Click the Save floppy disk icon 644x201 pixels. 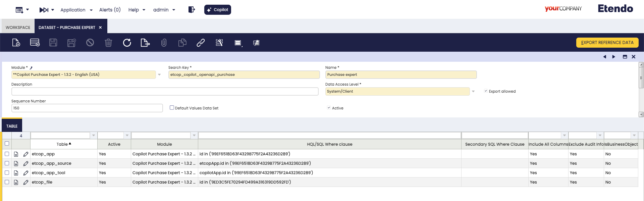(x=53, y=43)
